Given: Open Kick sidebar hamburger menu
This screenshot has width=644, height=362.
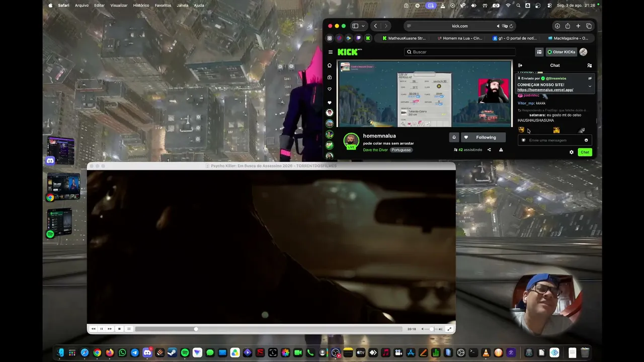Looking at the screenshot, I should 331,52.
